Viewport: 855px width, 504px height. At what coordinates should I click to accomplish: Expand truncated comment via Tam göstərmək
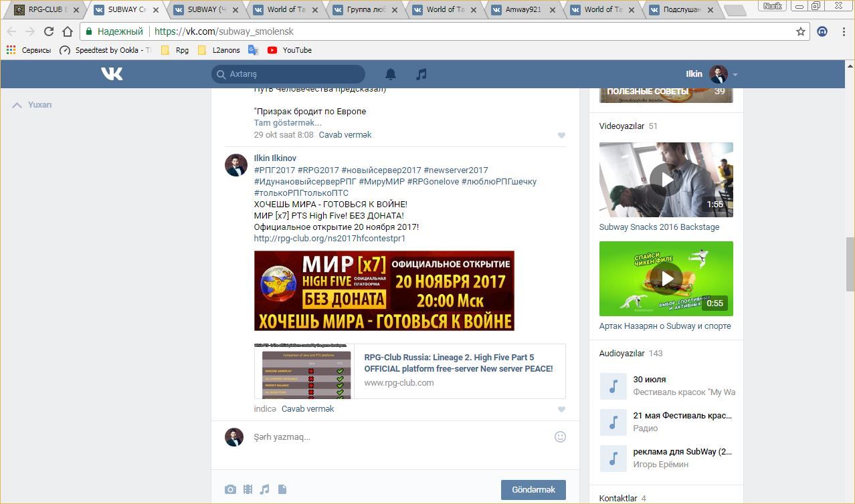point(288,123)
